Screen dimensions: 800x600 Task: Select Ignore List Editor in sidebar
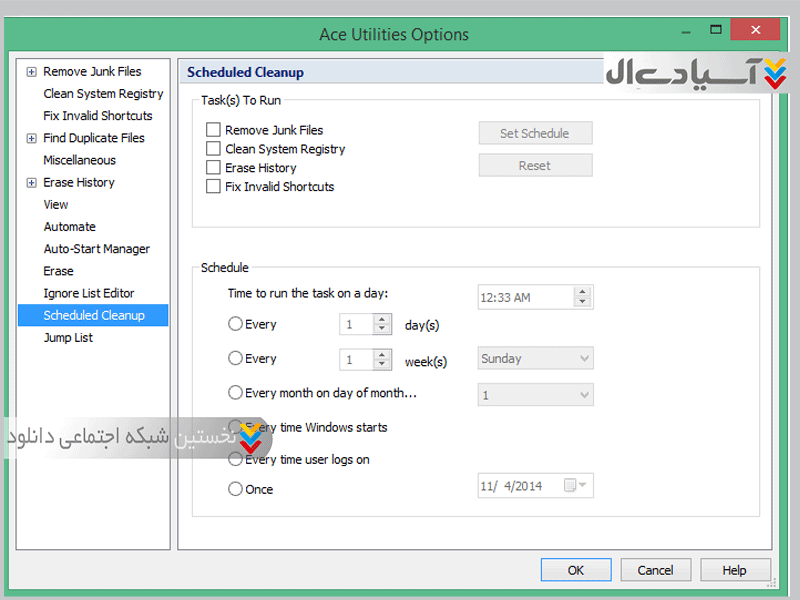pyautogui.click(x=88, y=293)
